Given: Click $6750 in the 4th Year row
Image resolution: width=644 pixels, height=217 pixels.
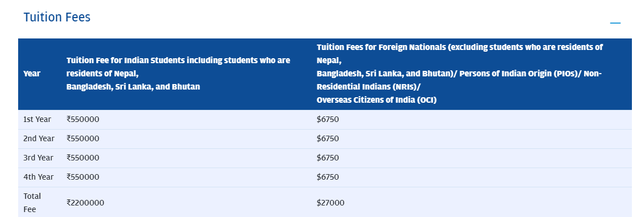Looking at the screenshot, I should [x=328, y=177].
